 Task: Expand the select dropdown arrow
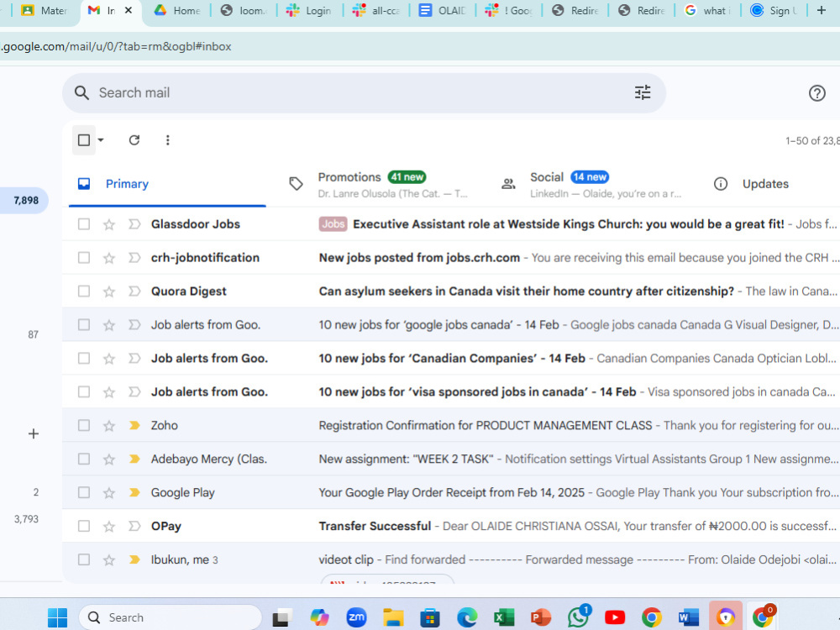coord(101,139)
